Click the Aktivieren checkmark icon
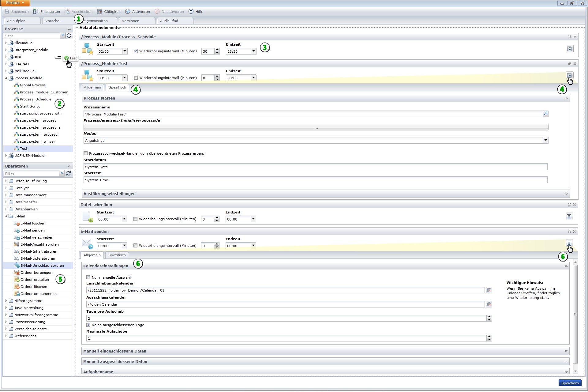The image size is (588, 392). (128, 12)
